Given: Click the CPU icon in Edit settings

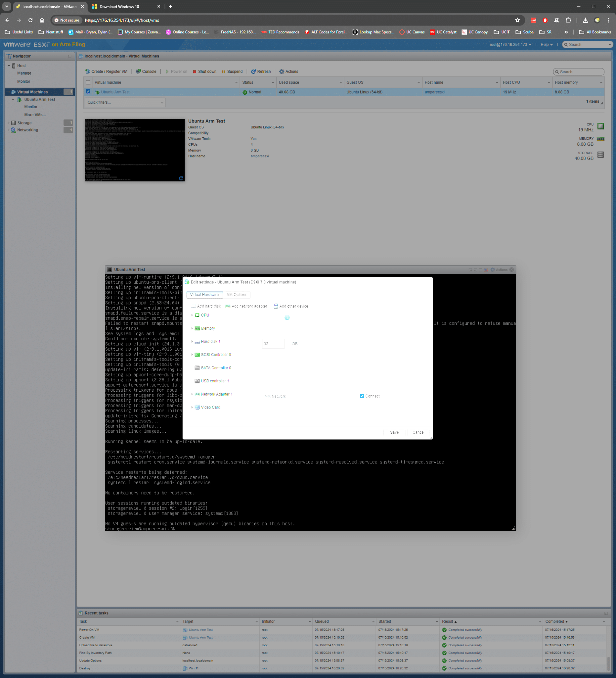Looking at the screenshot, I should 197,315.
